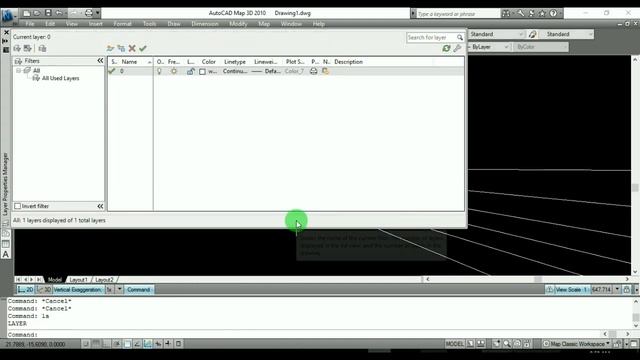Click the Undo arrow in quick access toolbar
The height and width of the screenshot is (360, 640).
point(59,13)
